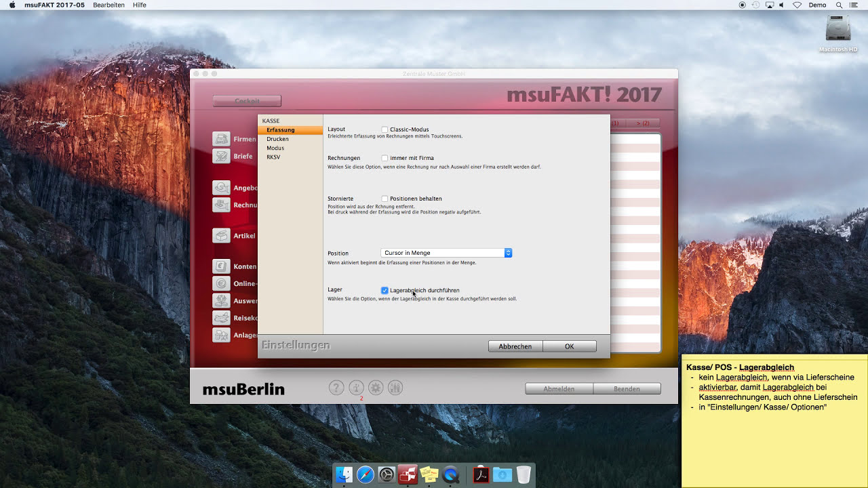Click the info icon with red 2 badge
Screen dimensions: 868x488
[x=356, y=388]
